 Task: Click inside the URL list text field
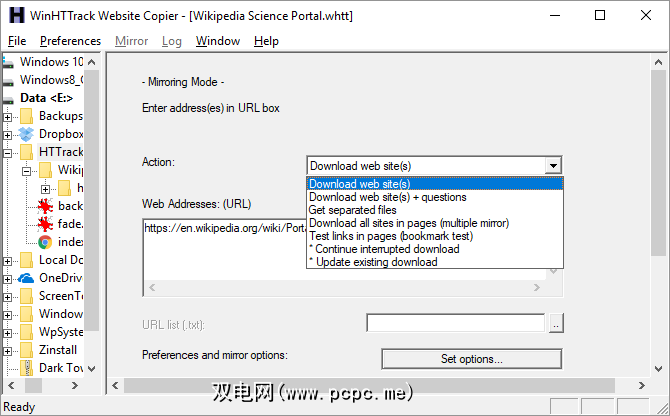455,323
